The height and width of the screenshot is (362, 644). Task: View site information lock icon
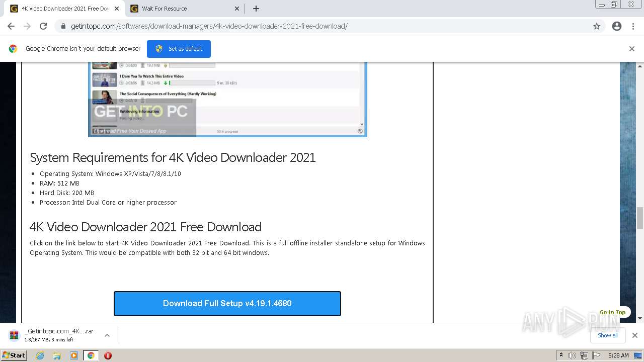pyautogui.click(x=63, y=26)
